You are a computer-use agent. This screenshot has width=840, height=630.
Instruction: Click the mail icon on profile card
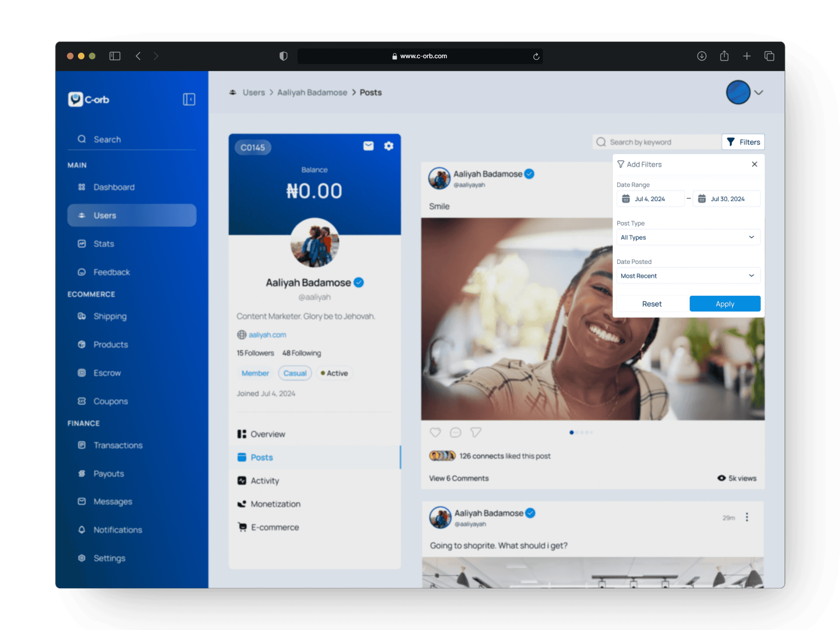[x=368, y=146]
